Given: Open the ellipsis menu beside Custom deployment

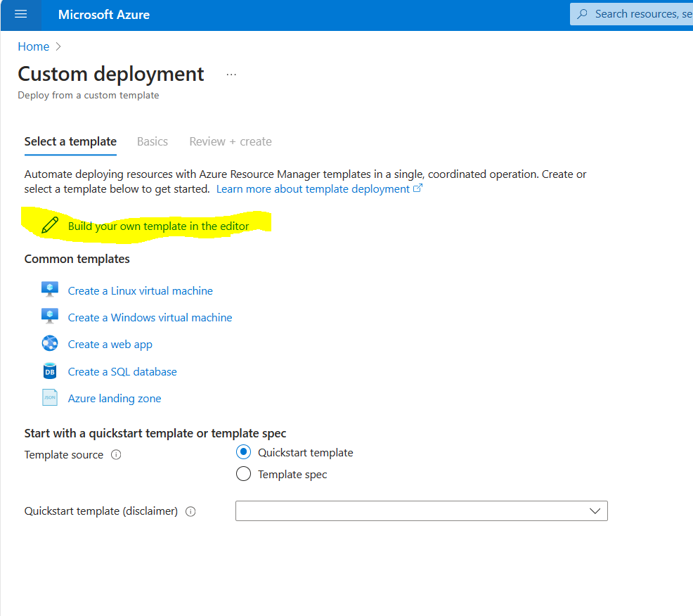Looking at the screenshot, I should coord(231,73).
